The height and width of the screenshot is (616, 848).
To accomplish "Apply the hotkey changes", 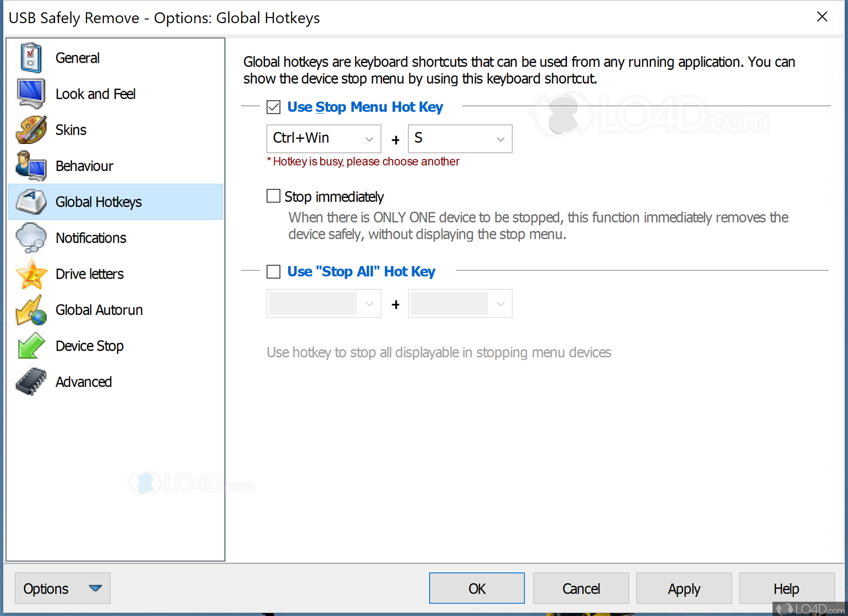I will [x=683, y=588].
